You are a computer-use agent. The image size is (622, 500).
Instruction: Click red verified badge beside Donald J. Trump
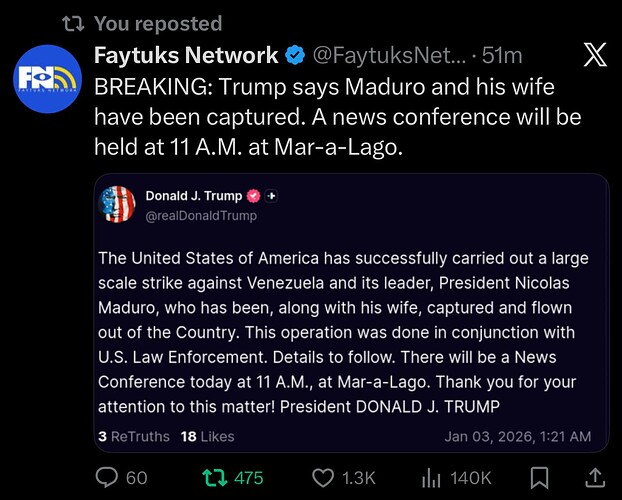[x=254, y=196]
